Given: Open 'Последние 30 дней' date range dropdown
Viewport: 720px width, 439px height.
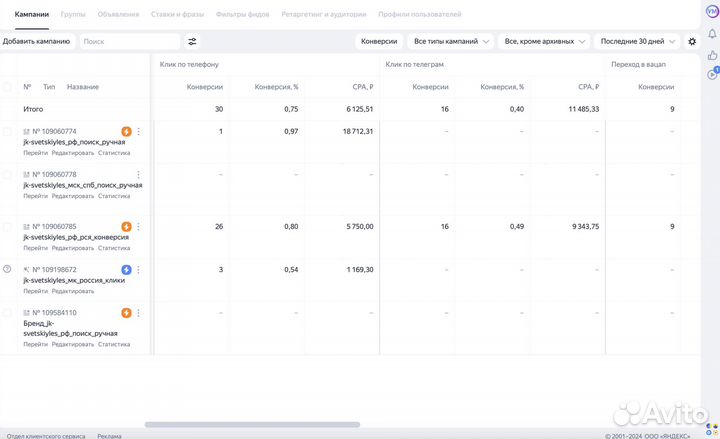Looking at the screenshot, I should point(636,42).
